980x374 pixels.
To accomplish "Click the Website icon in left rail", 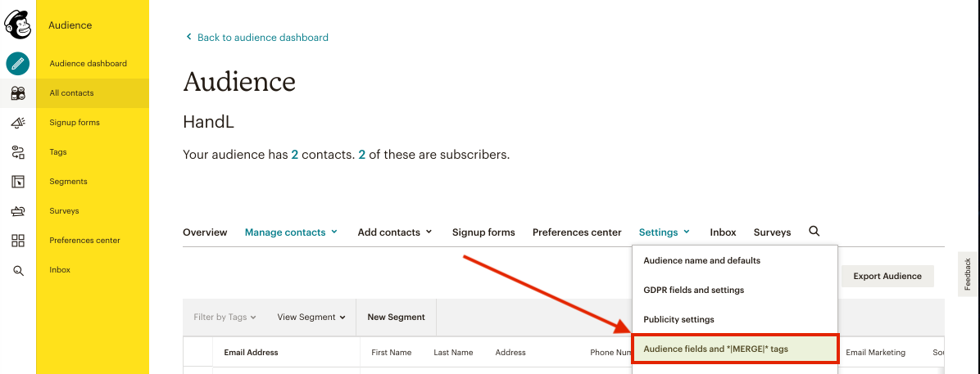I will click(x=18, y=182).
